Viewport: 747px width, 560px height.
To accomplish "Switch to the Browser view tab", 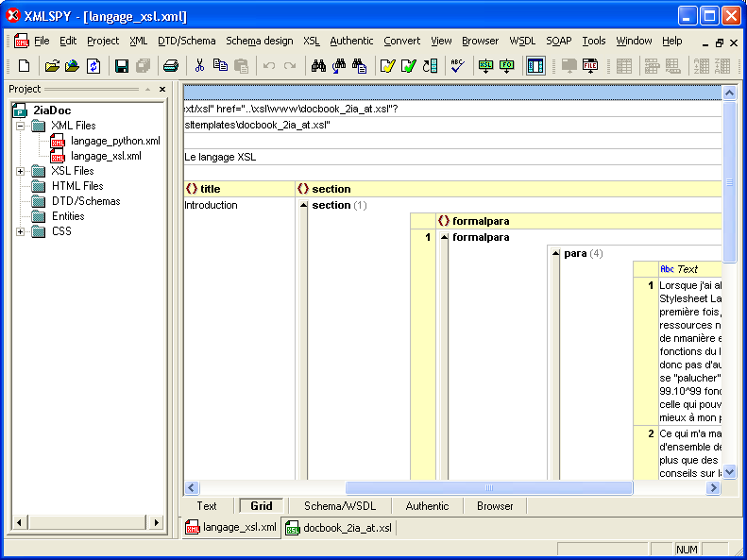I will [495, 506].
